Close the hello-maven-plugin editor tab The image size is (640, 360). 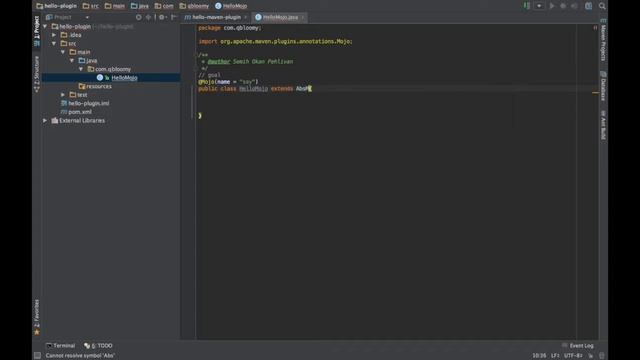pos(245,17)
